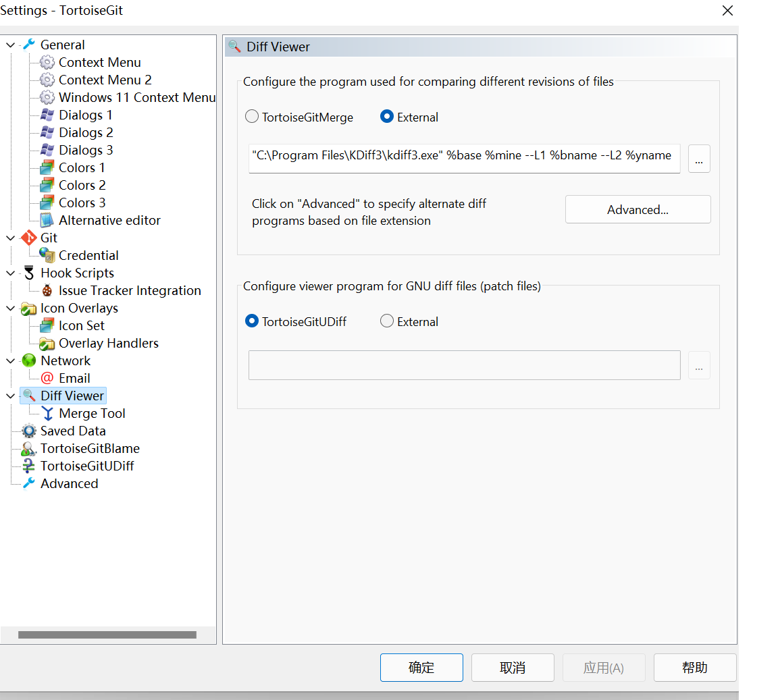Click the green Network globe icon
The width and height of the screenshot is (778, 700).
(x=29, y=360)
